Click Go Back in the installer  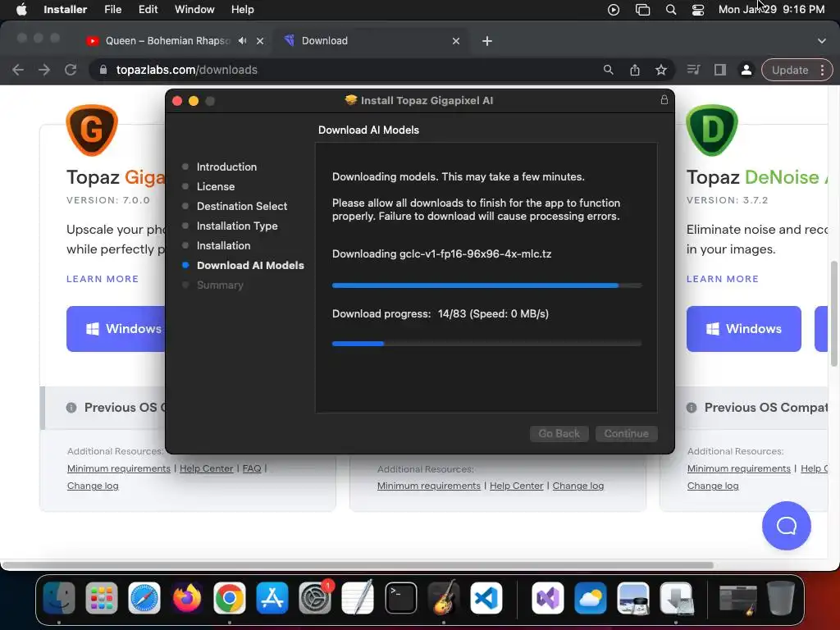[559, 433]
